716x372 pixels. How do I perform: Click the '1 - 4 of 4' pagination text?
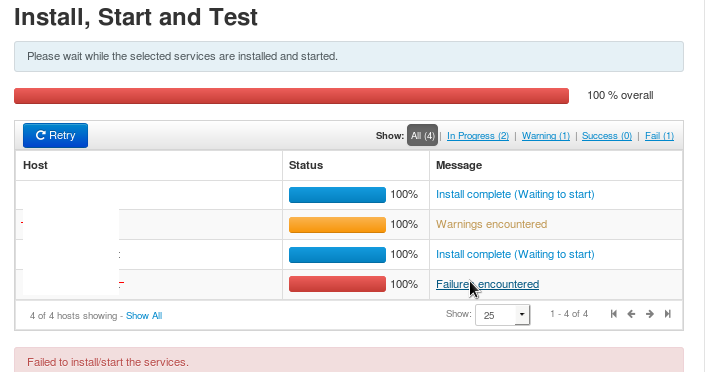pos(569,314)
